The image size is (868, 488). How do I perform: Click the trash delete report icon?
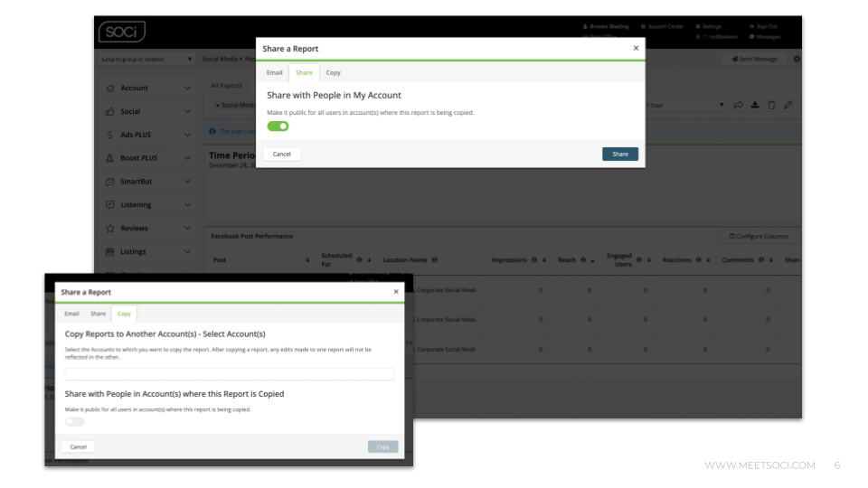(x=771, y=106)
